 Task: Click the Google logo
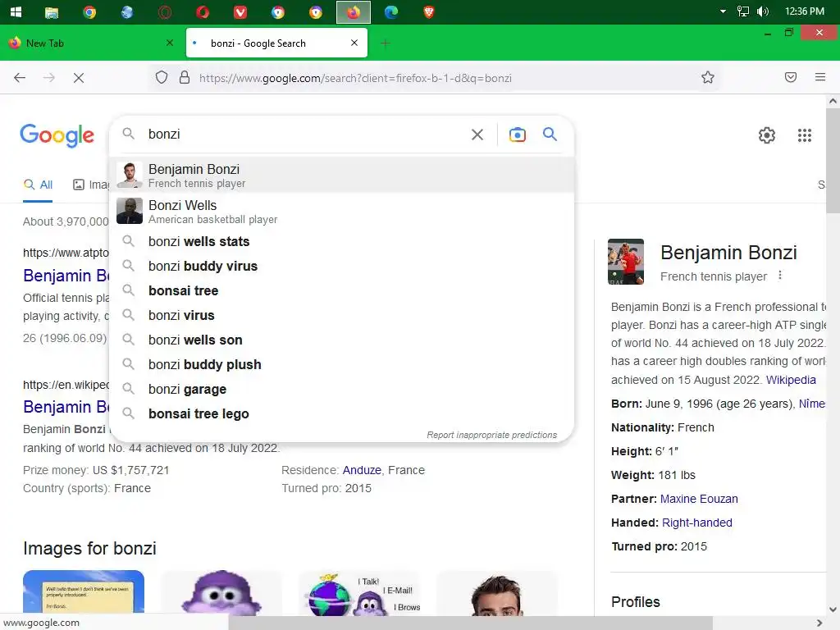tap(57, 135)
